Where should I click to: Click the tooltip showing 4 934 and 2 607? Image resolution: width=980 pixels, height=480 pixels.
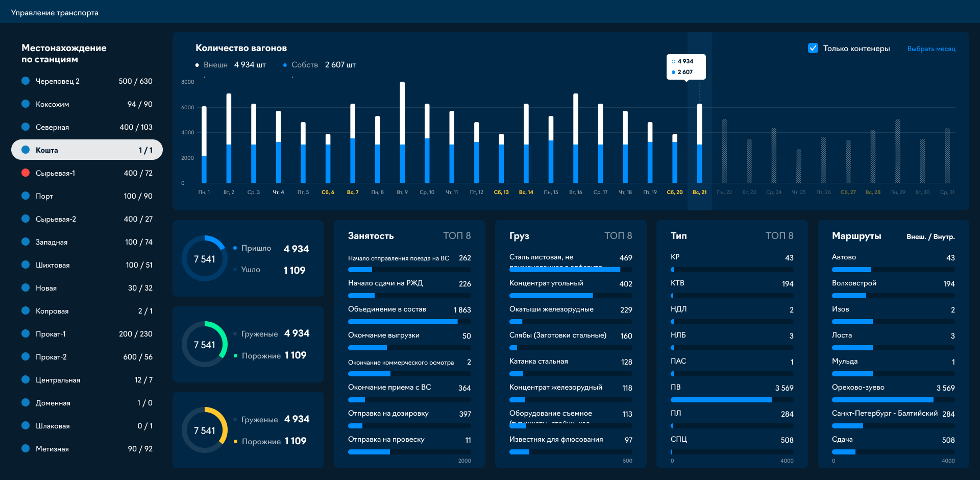[686, 67]
